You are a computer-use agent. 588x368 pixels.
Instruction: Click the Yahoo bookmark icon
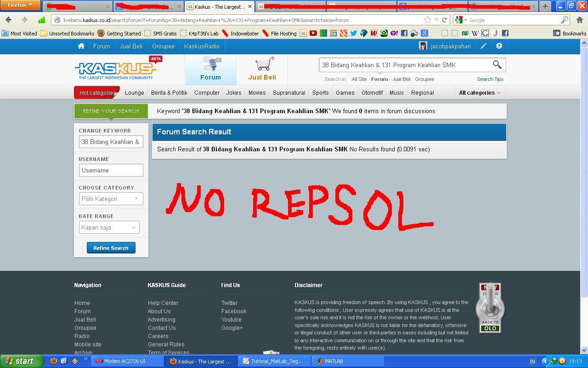pos(394,33)
